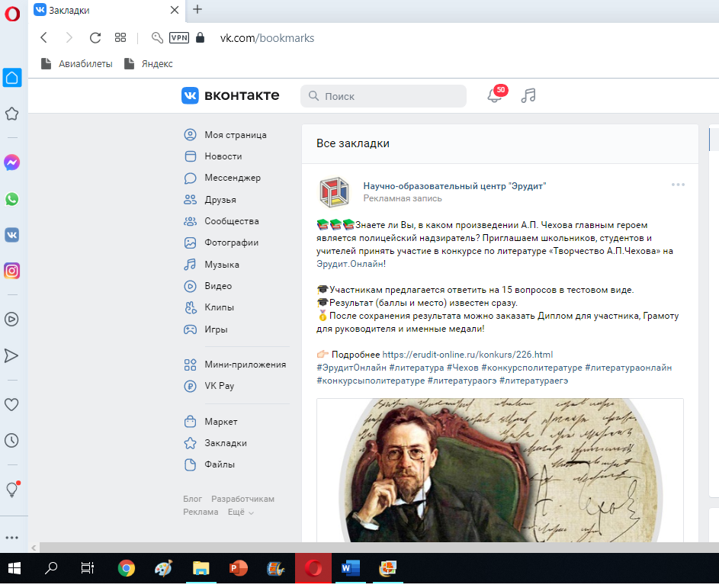
Task: Click the #Чехов hashtag
Action: (462, 368)
